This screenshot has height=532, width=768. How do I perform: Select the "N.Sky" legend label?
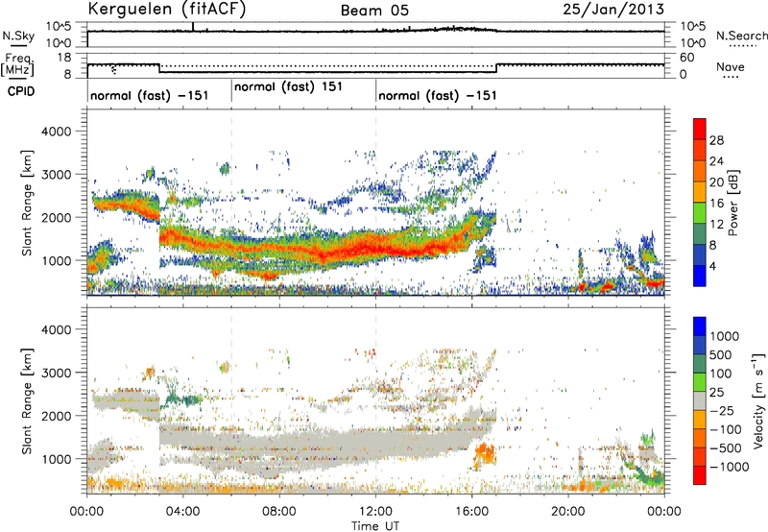tap(18, 36)
